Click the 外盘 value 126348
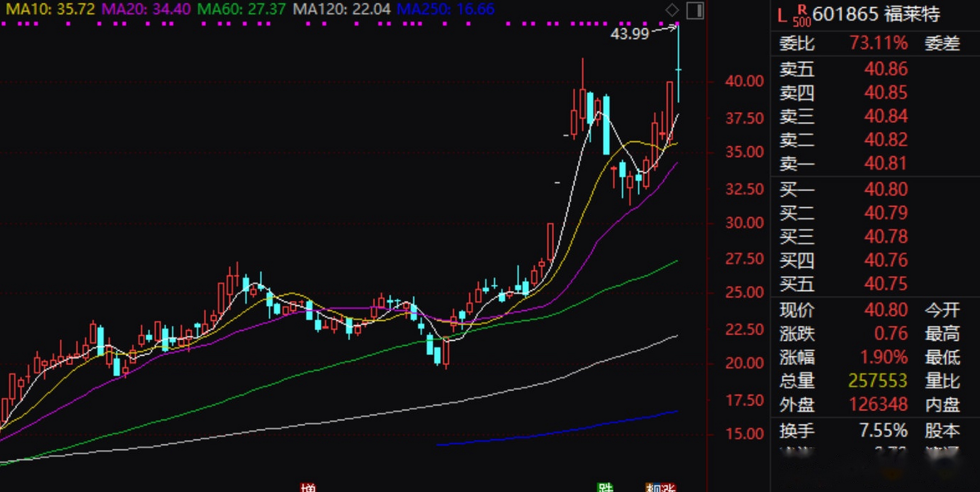 878,404
